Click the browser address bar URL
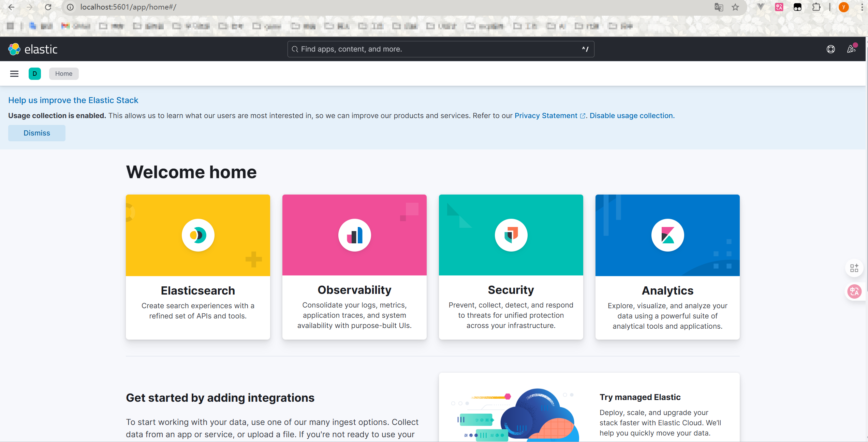Viewport: 868px width, 442px height. pyautogui.click(x=128, y=7)
